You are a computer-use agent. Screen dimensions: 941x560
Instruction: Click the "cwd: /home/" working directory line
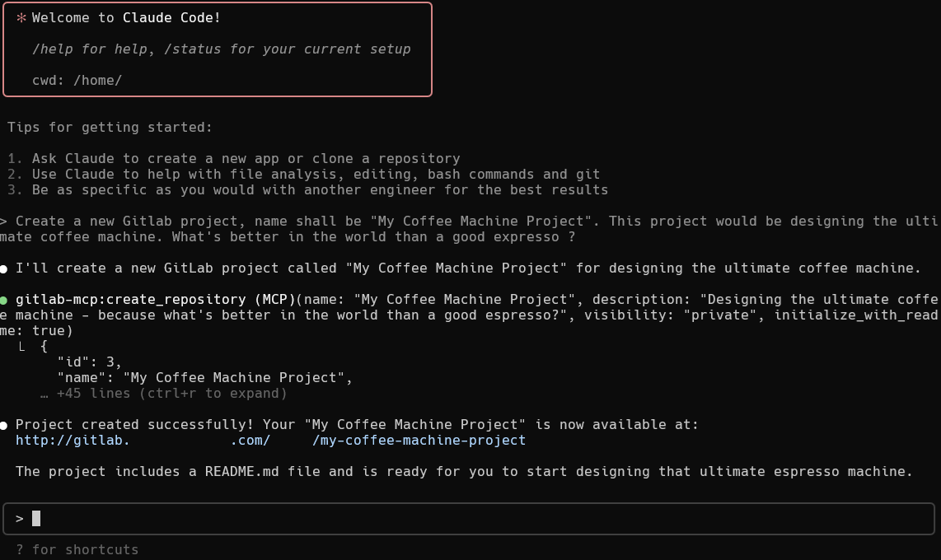(x=77, y=81)
